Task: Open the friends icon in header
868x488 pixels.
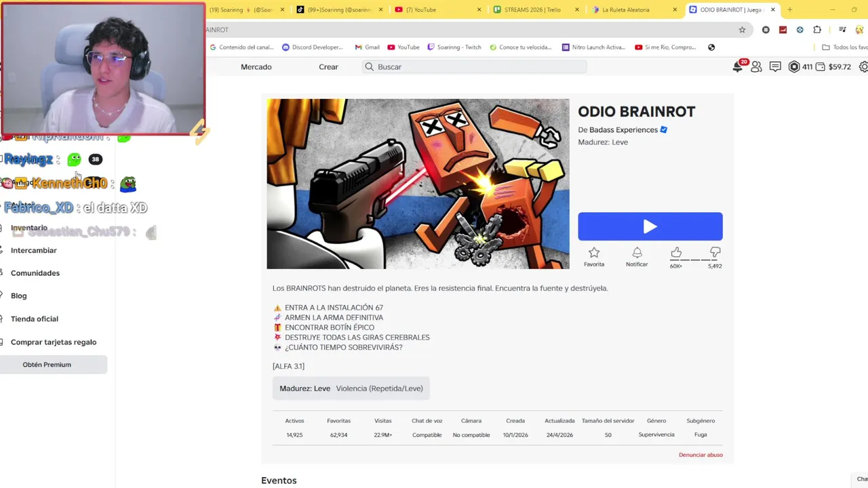Action: 756,66
